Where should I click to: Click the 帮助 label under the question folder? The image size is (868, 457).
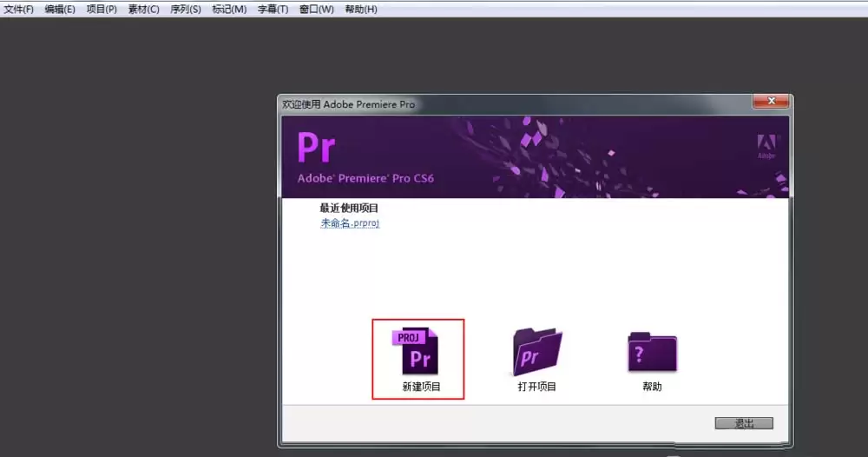[x=652, y=387]
